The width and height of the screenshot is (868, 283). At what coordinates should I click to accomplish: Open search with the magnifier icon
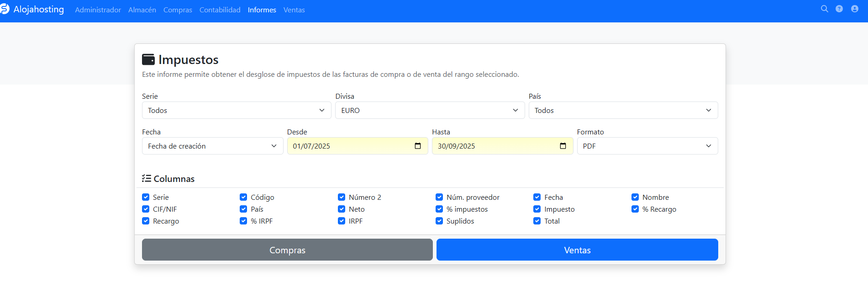tap(824, 9)
